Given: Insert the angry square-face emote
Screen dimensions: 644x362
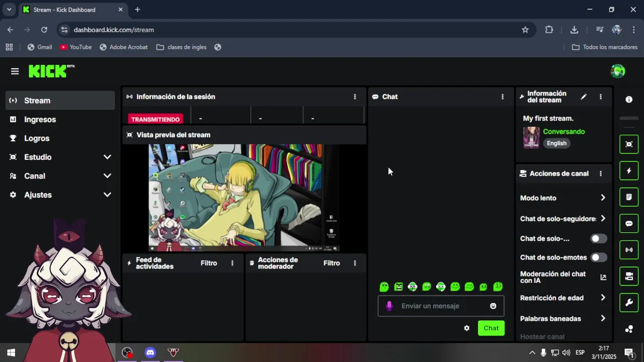Looking at the screenshot, I should 398,287.
